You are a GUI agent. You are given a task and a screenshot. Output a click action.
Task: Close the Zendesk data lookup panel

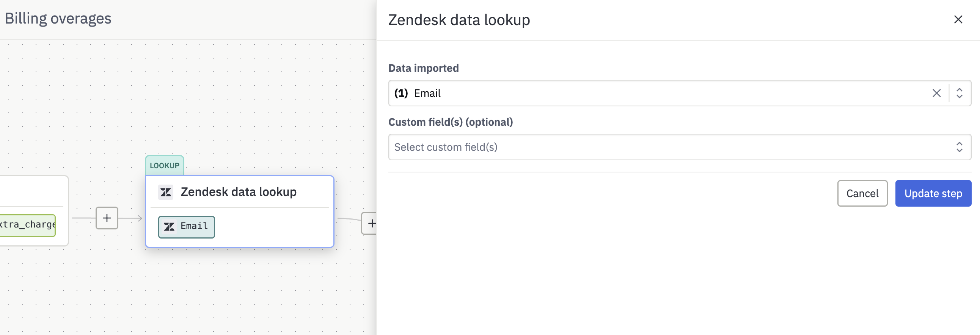pyautogui.click(x=958, y=19)
